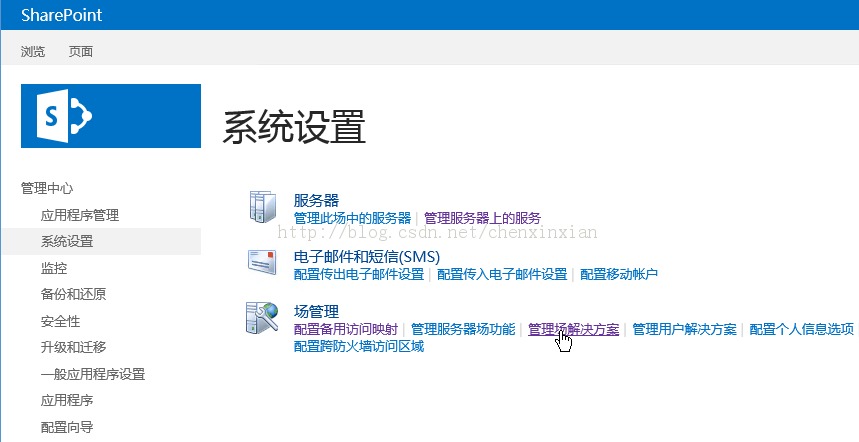Open 配置个人信息选项 link
The width and height of the screenshot is (859, 442).
[801, 329]
